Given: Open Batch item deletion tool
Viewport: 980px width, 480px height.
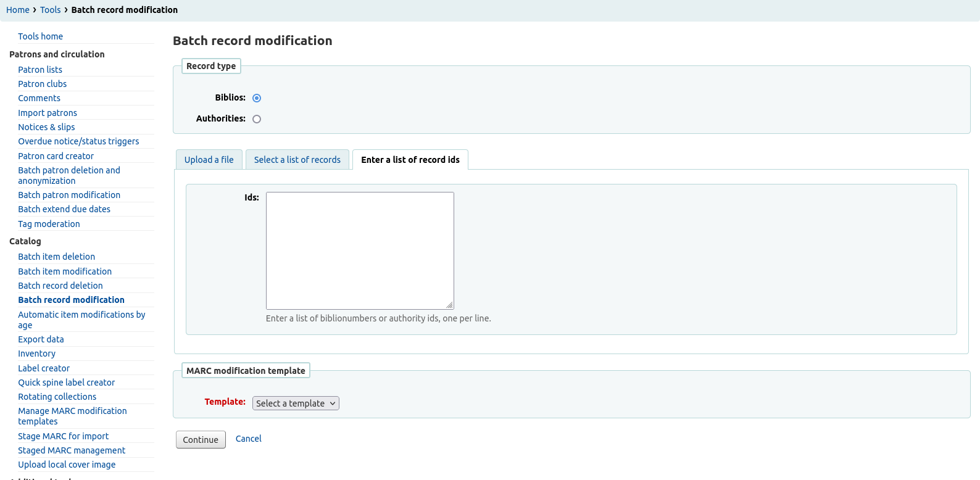Looking at the screenshot, I should coord(56,257).
